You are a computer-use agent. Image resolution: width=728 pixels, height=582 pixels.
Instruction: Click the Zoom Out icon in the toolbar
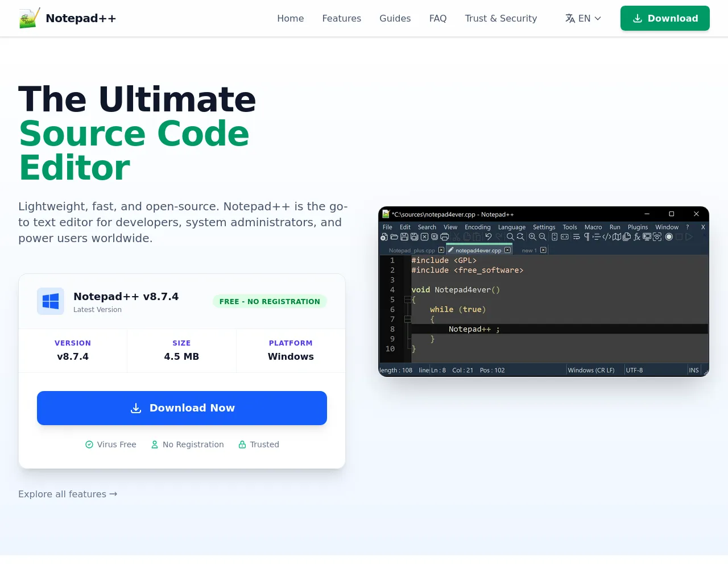(543, 237)
